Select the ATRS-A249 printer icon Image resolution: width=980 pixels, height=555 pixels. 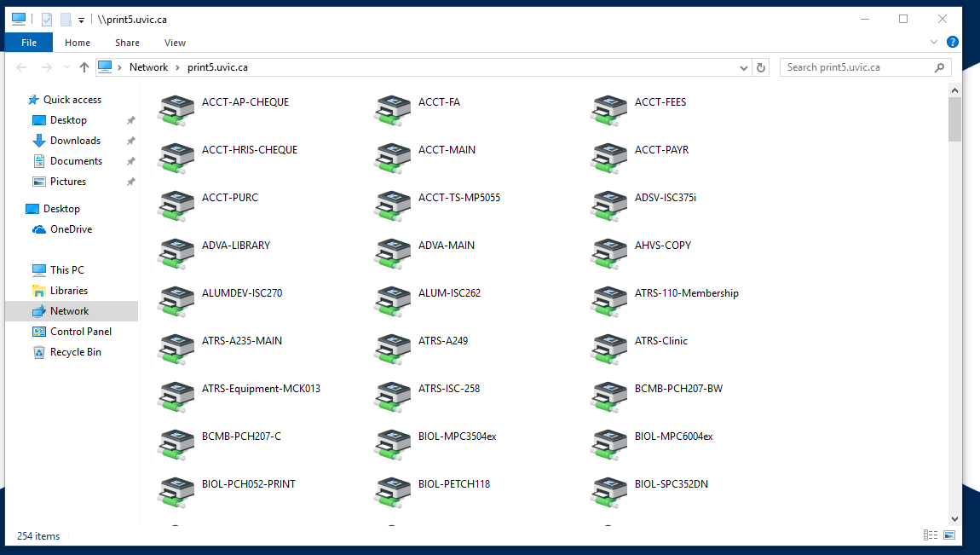tap(393, 349)
